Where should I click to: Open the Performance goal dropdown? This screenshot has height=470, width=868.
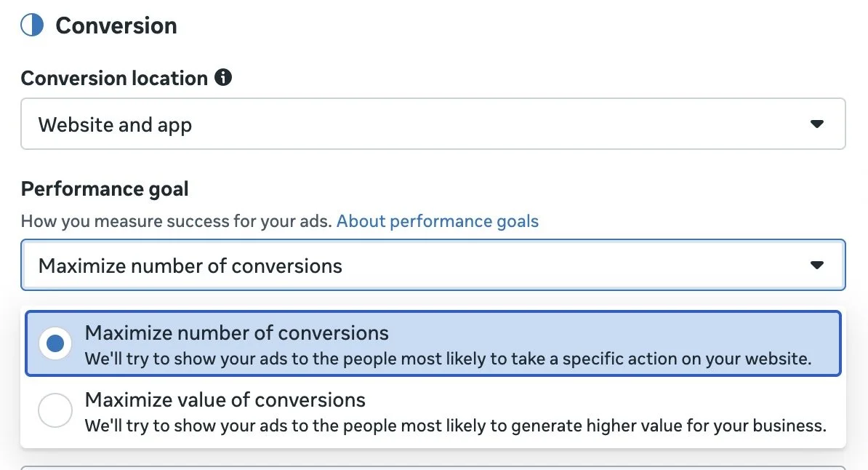[433, 265]
